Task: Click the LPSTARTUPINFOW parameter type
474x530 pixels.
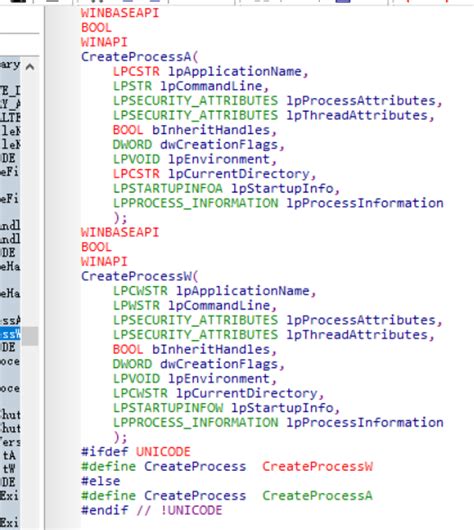Action: coord(168,408)
